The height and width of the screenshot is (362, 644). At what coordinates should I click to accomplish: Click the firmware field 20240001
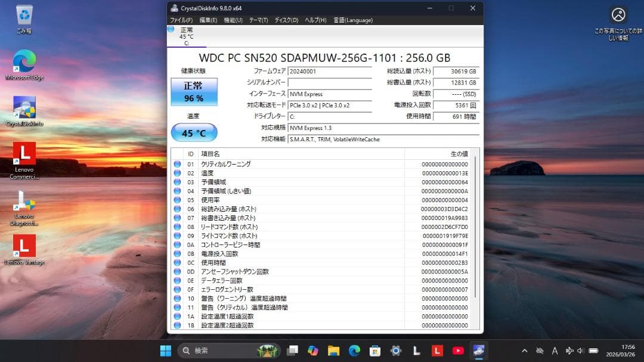(x=330, y=72)
